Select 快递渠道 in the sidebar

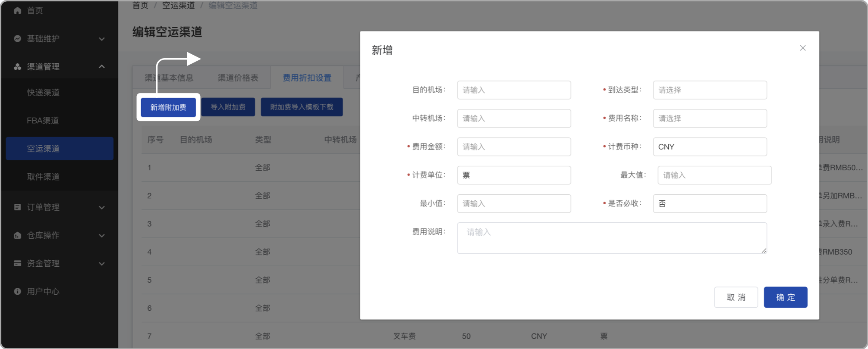43,93
